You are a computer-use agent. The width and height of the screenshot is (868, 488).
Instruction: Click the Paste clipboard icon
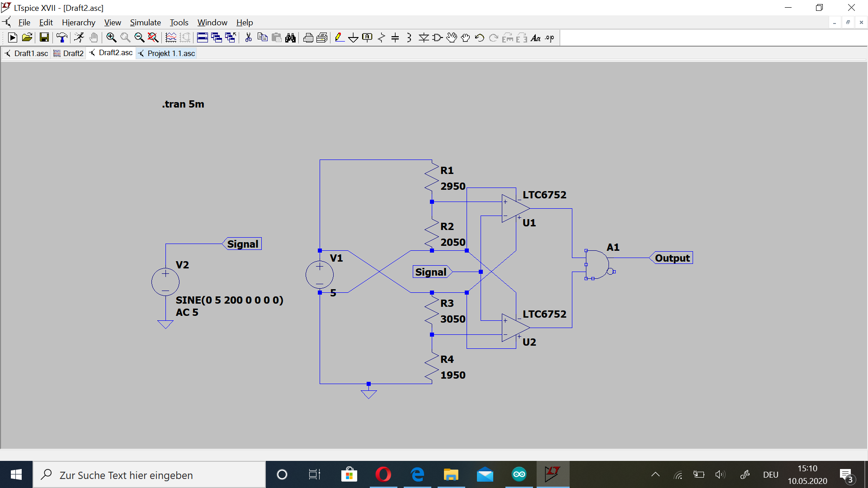(x=276, y=38)
